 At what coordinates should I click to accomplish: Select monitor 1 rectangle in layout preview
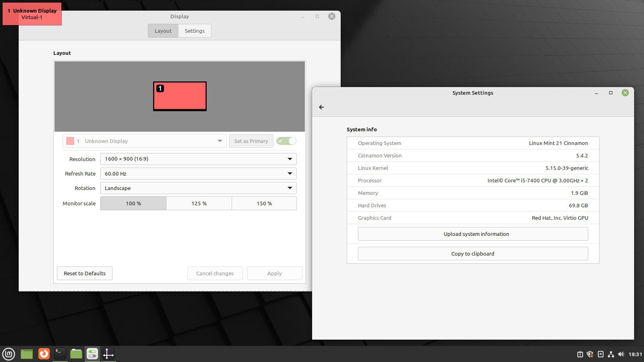(180, 96)
